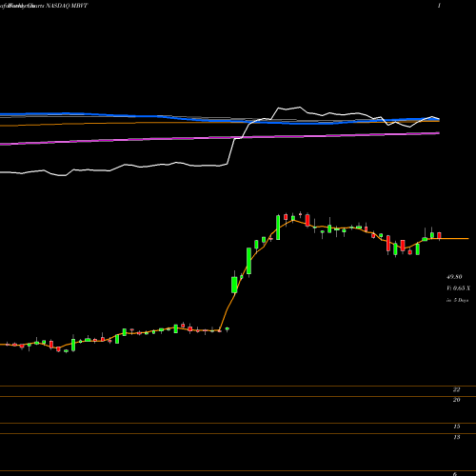Click the 15 price axis label

(456, 426)
